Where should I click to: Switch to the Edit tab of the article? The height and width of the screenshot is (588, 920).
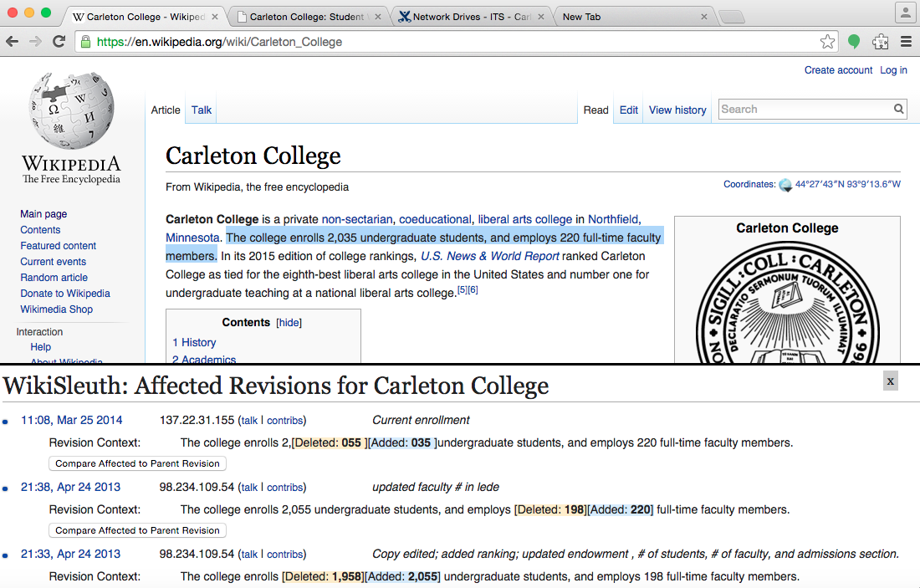click(628, 110)
